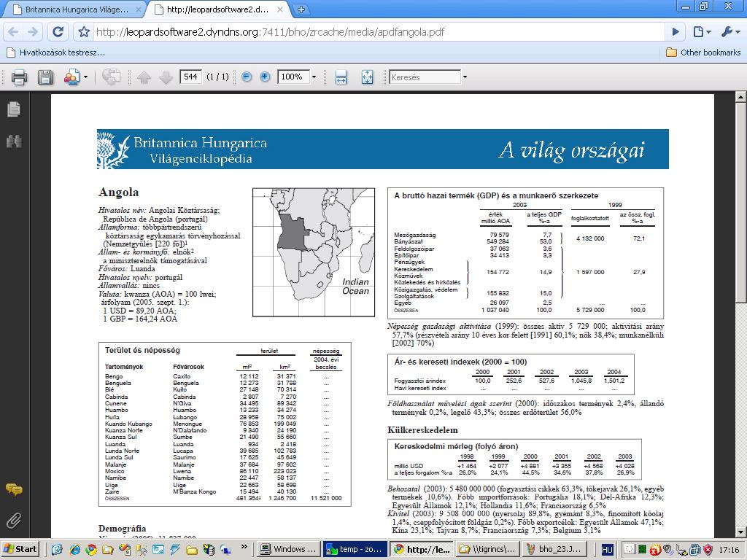Screen dimensions: 747x560
Task: Click the Angola country heading
Action: point(119,192)
